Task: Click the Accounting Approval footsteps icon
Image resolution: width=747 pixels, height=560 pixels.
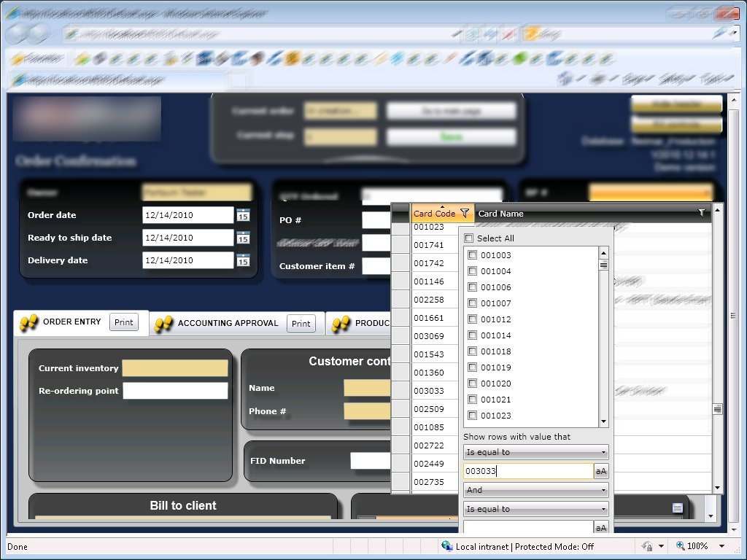Action: point(163,324)
